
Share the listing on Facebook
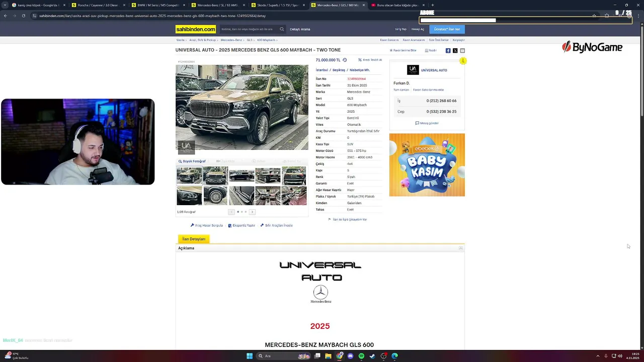pos(448,50)
